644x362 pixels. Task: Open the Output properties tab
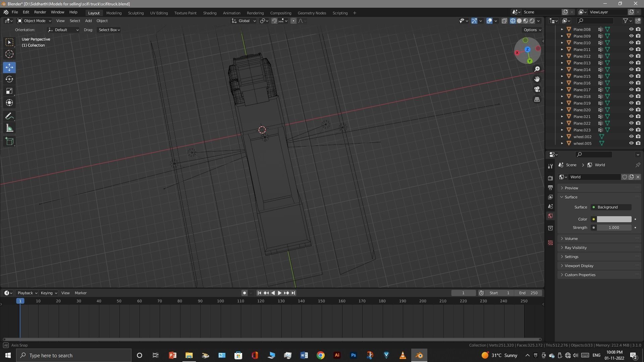[550, 187]
